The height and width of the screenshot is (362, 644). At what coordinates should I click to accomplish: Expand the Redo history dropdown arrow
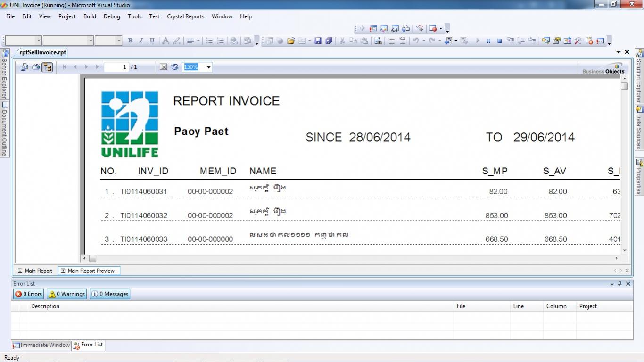tap(439, 41)
